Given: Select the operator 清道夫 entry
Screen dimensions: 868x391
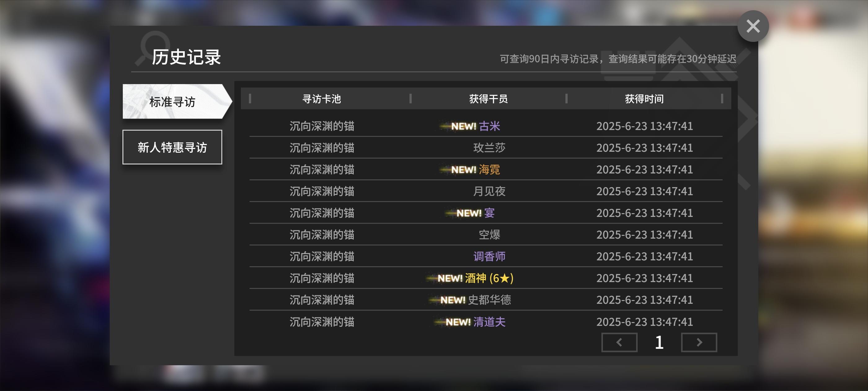Looking at the screenshot, I should [x=489, y=322].
